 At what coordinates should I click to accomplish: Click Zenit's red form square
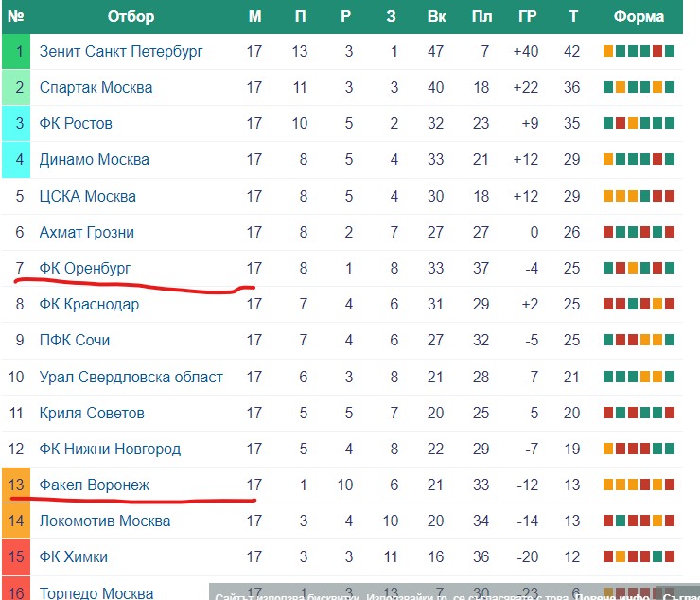pos(657,51)
